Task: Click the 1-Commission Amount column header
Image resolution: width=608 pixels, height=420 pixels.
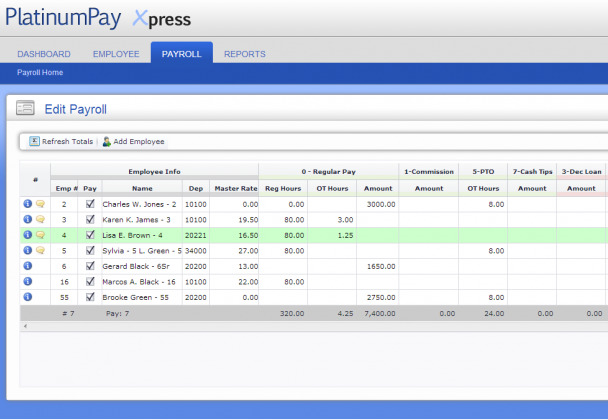Action: [x=429, y=188]
